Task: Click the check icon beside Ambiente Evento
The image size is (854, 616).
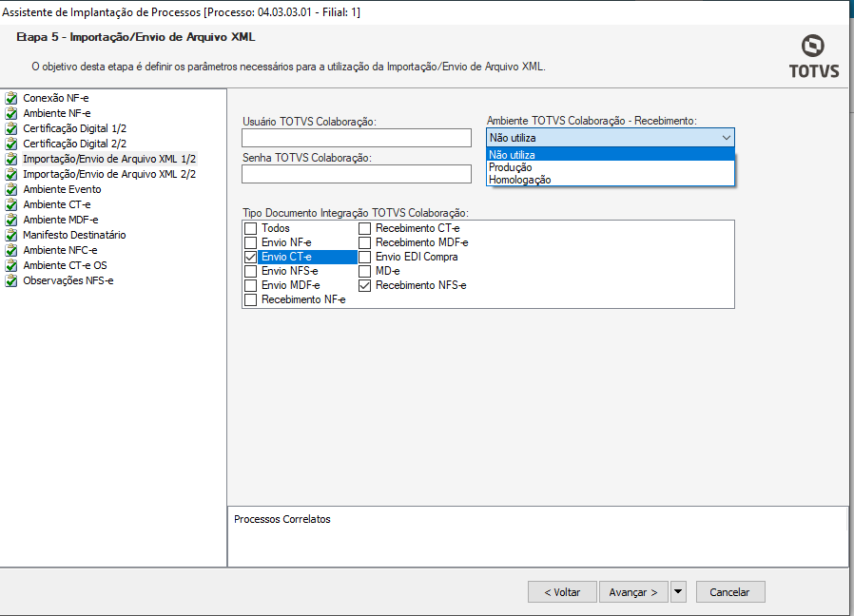Action: point(10,189)
